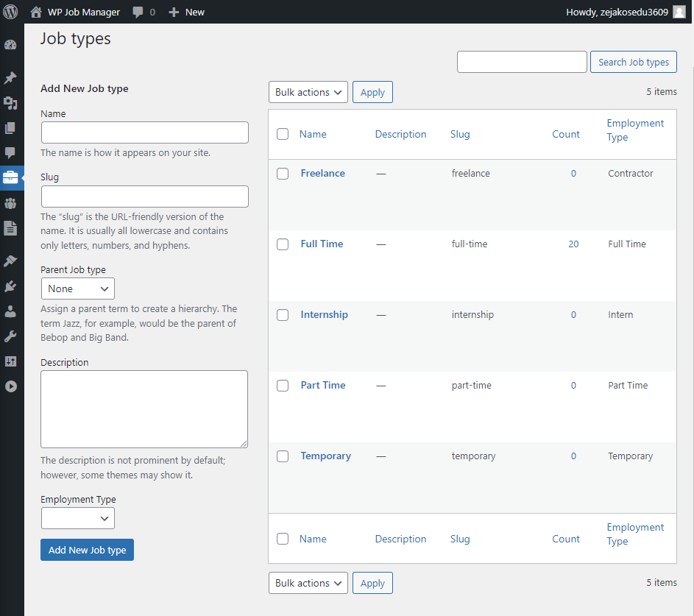Sort by Name column in footer
This screenshot has height=616, width=694.
313,539
